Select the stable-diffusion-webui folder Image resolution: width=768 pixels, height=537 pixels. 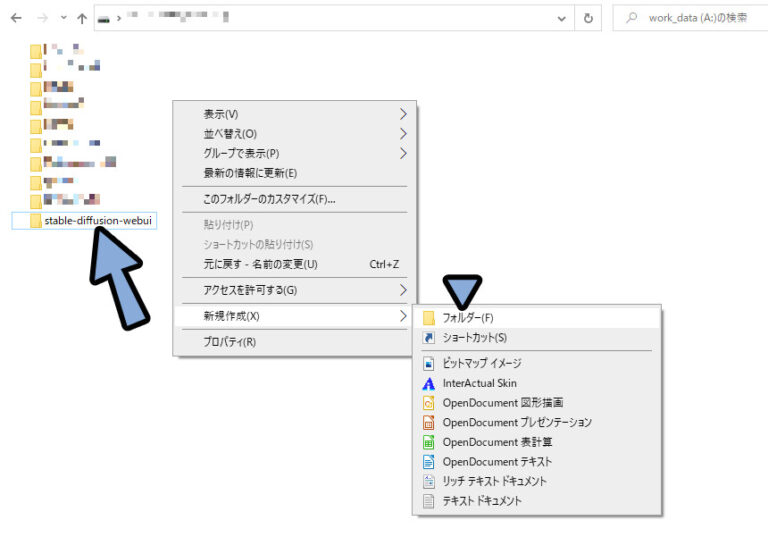point(99,220)
